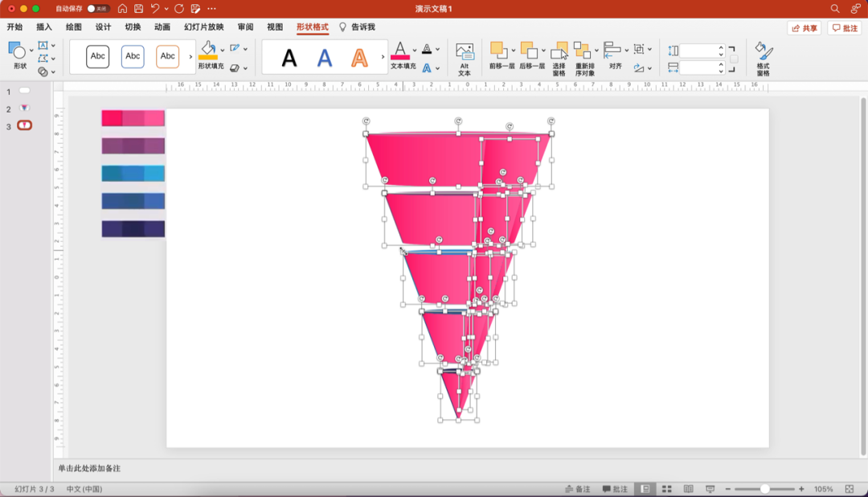This screenshot has height=497, width=868.
Task: Click the Send Backward (后移一层) icon
Action: tap(527, 51)
